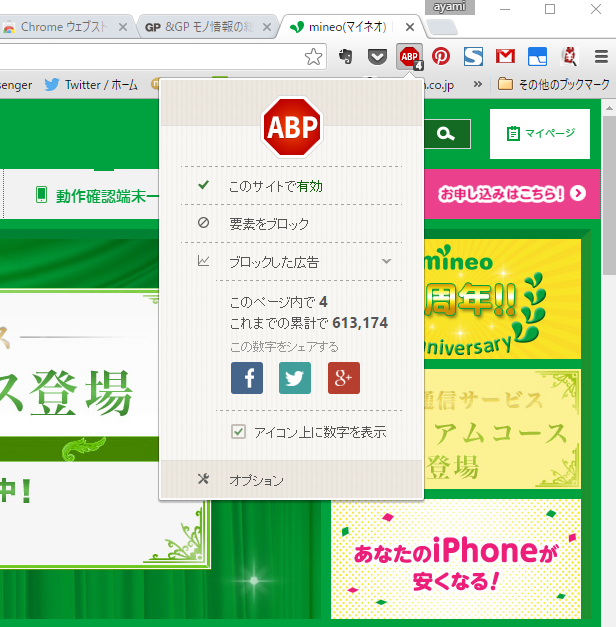Bookmark this page with the star icon

point(313,57)
